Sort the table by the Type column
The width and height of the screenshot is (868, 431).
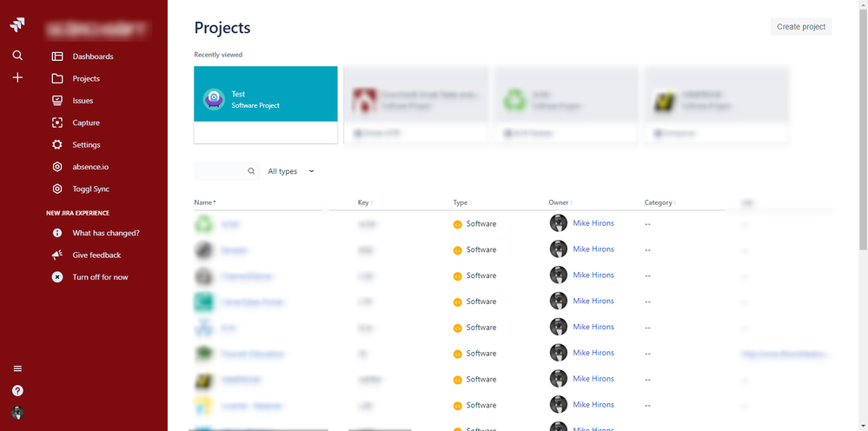(x=461, y=202)
